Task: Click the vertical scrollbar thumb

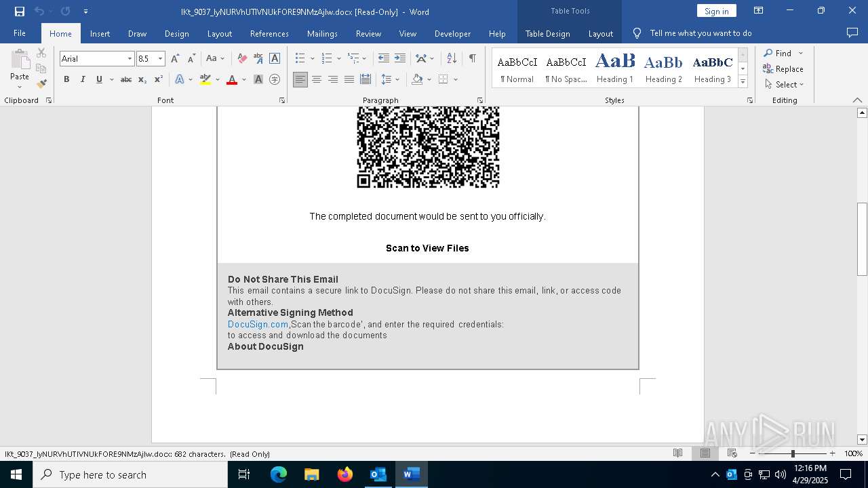Action: click(862, 239)
